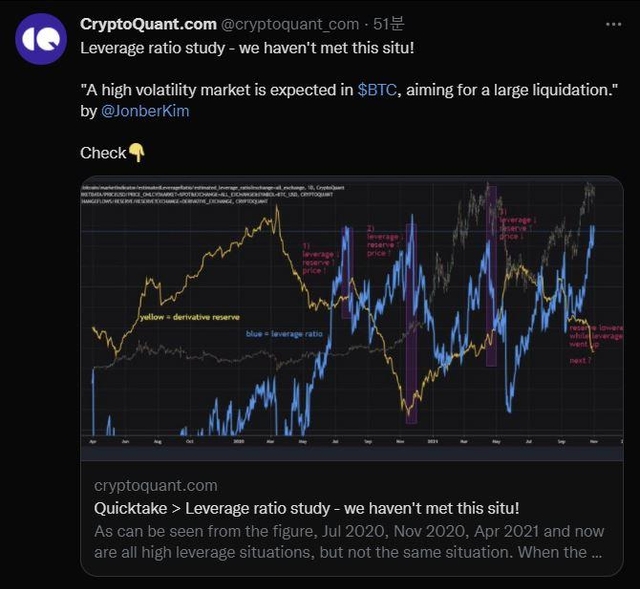This screenshot has height=589, width=640.
Task: Click the first purple highlight bar labeled 1)
Action: (x=347, y=270)
